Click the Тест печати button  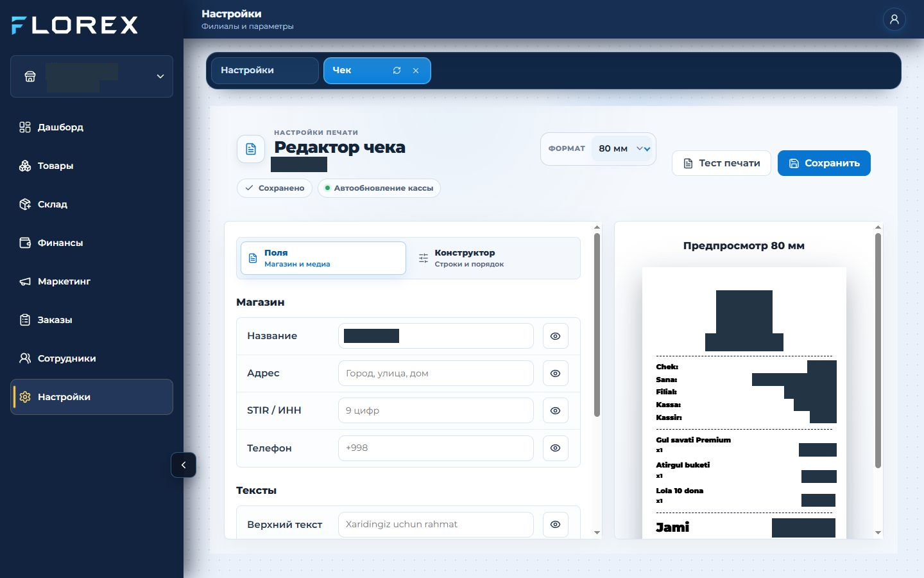pos(721,163)
